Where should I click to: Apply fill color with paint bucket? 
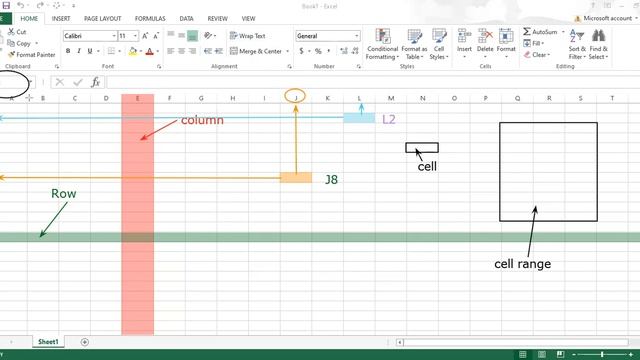(x=133, y=51)
